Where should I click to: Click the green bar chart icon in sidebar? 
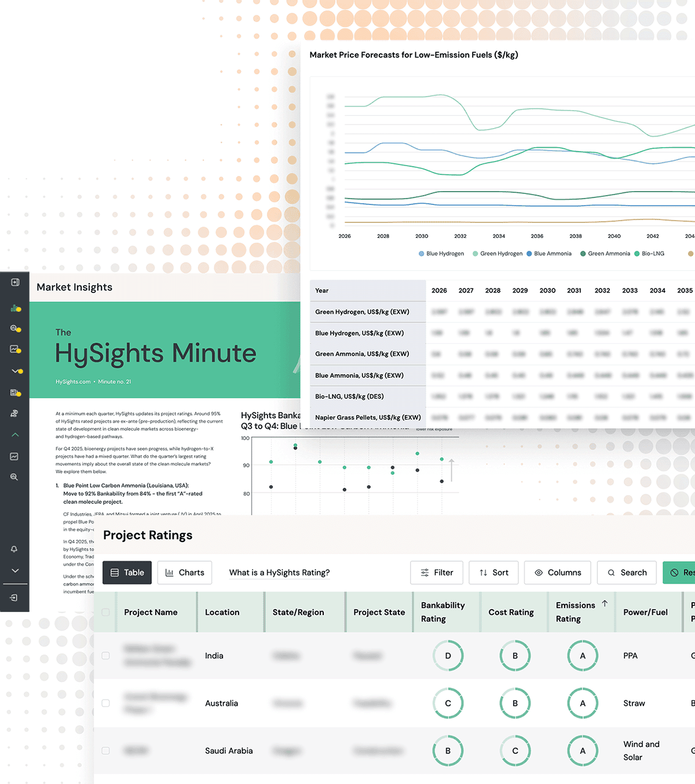coord(14,308)
